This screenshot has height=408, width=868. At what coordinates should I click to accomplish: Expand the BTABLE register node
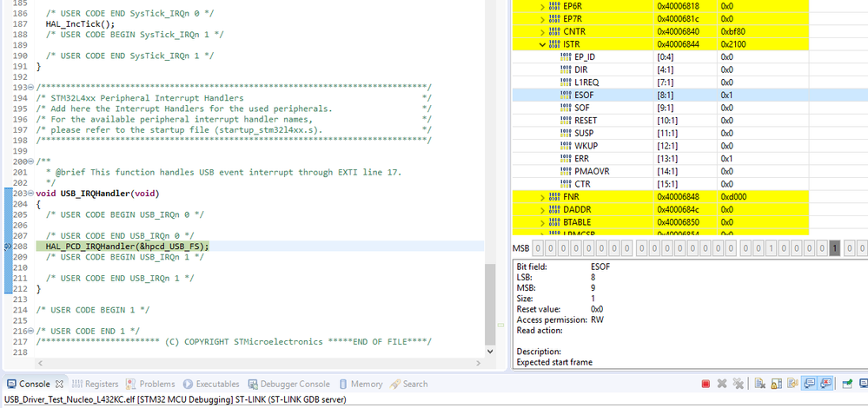pos(542,222)
